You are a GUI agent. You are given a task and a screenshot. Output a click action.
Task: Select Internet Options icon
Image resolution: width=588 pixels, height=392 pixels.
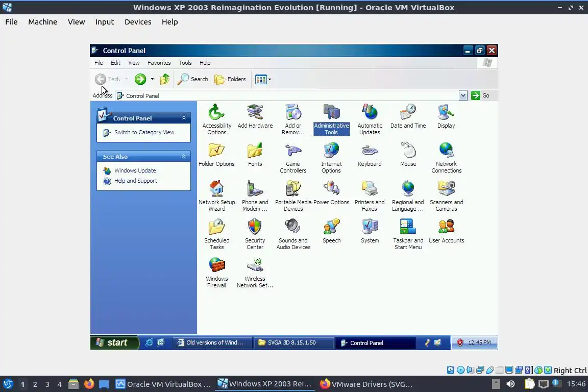pyautogui.click(x=331, y=158)
